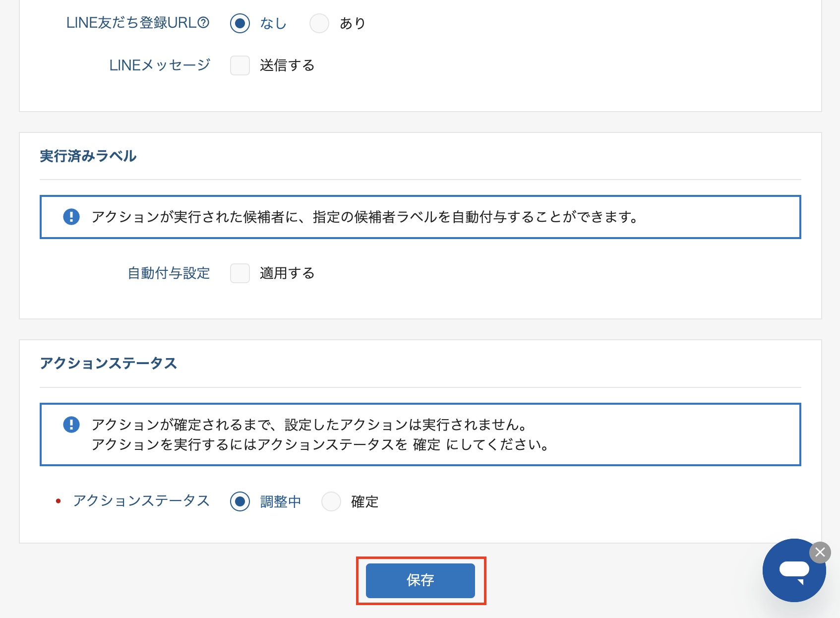Choose the 調整中 status radio button
Image resolution: width=840 pixels, height=618 pixels.
(240, 501)
